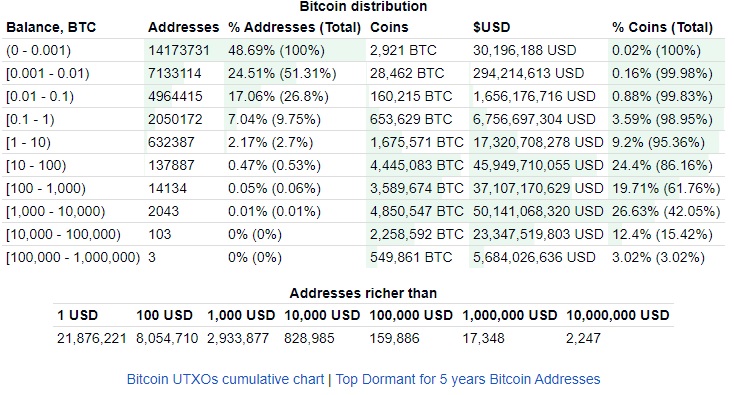Click the 26.63% (42.05%) coins percentage
The height and width of the screenshot is (395, 734).
click(x=666, y=211)
